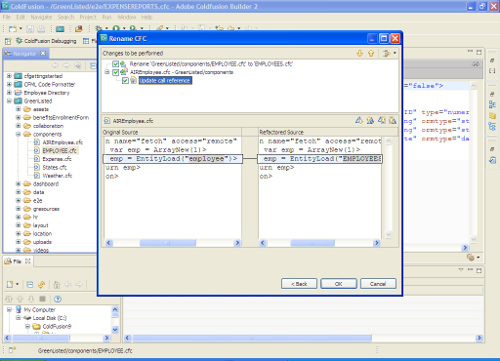The width and height of the screenshot is (500, 361).
Task: Click Collapse All icon in File view toolbar
Action: click(30, 284)
